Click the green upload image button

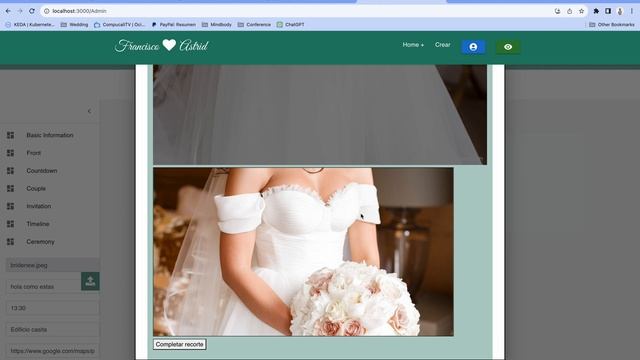pyautogui.click(x=90, y=281)
